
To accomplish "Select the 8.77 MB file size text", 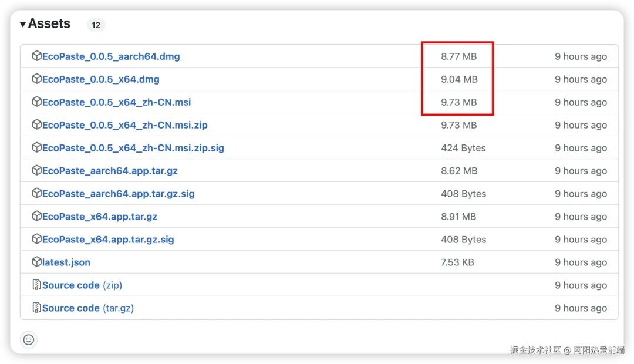I will click(x=459, y=56).
